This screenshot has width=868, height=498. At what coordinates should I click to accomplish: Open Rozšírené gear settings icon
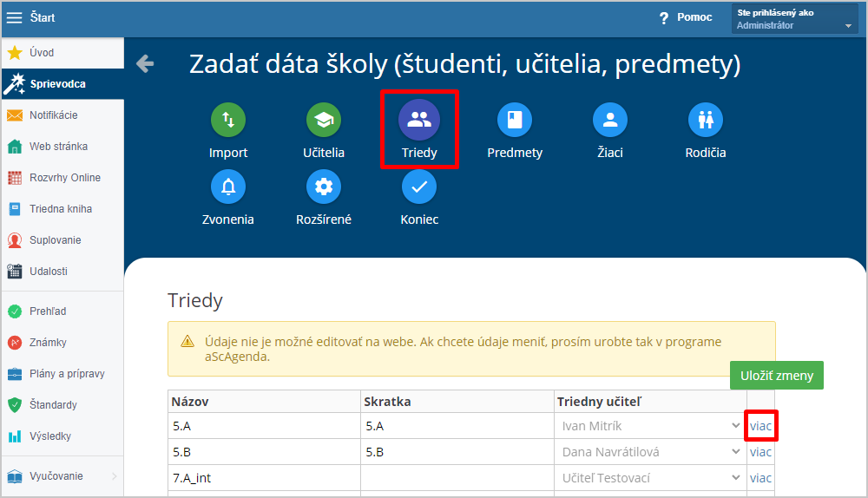[x=324, y=187]
